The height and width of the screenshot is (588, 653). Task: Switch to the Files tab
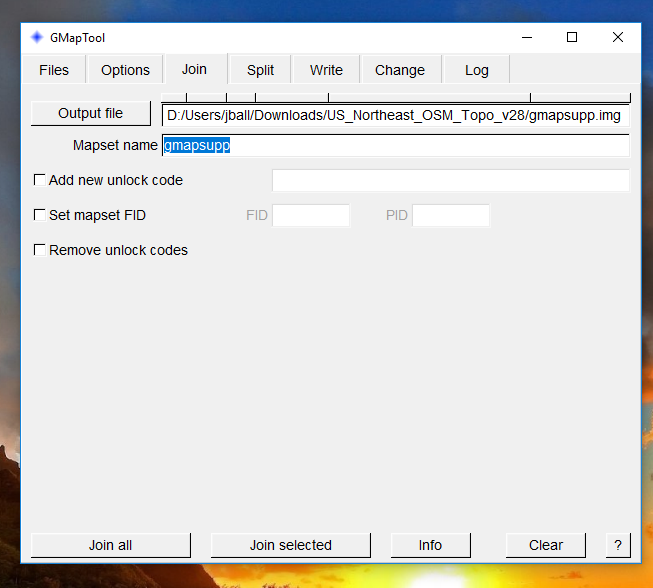pos(54,70)
